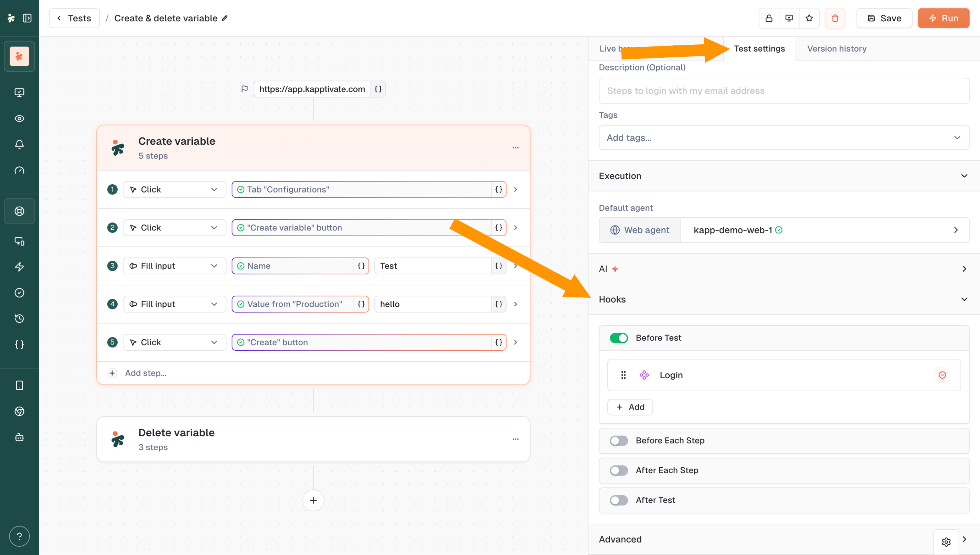Screen dimensions: 980x555
Task: Click the pencil edit icon beside test name
Action: click(225, 18)
